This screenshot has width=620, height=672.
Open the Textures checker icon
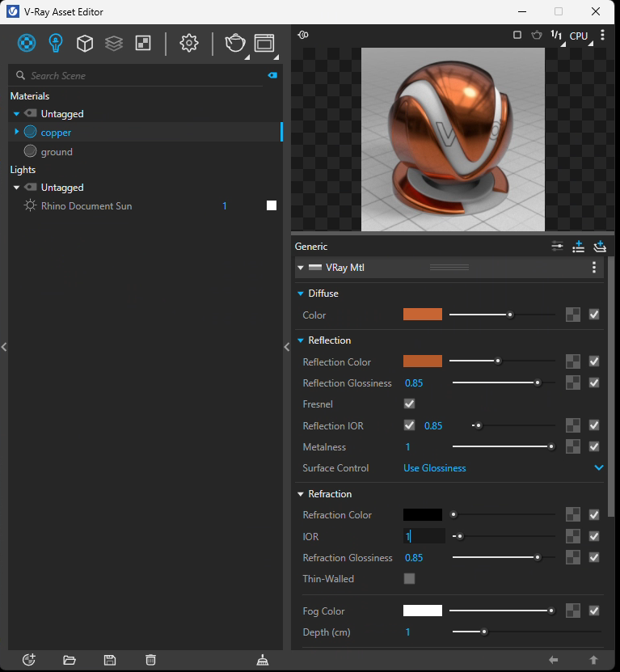click(x=143, y=44)
